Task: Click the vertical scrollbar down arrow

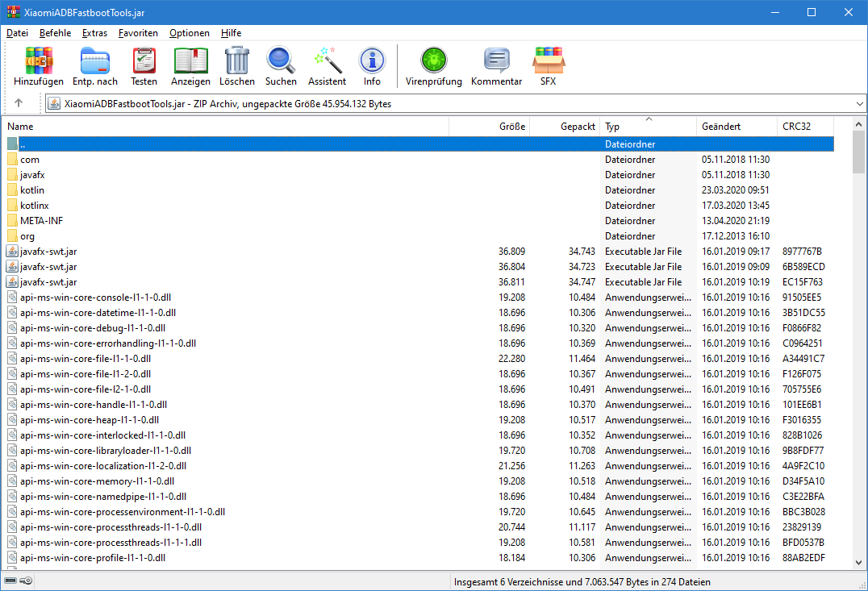Action: point(858,562)
